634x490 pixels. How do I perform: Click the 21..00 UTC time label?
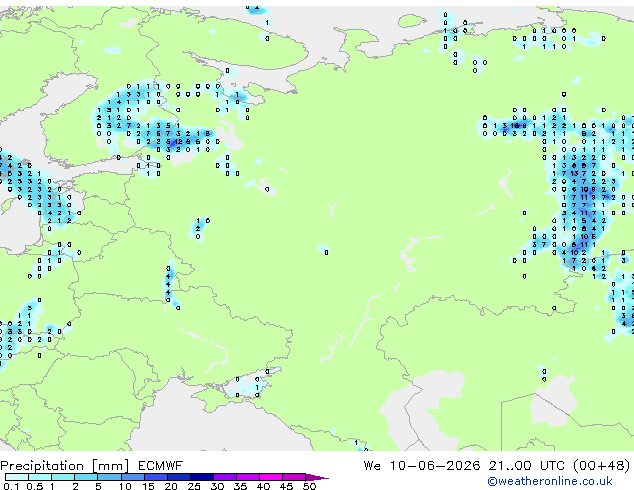tap(526, 466)
